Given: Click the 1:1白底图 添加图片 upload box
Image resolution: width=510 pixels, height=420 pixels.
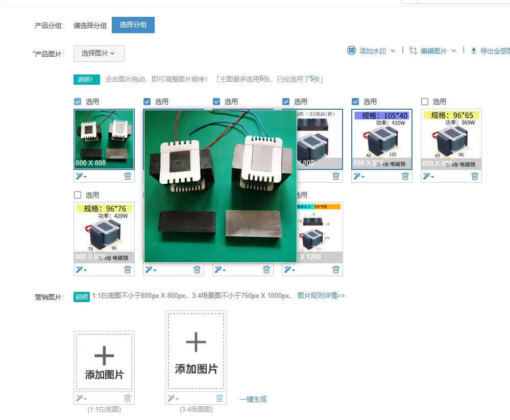Looking at the screenshot, I should coord(104,361).
